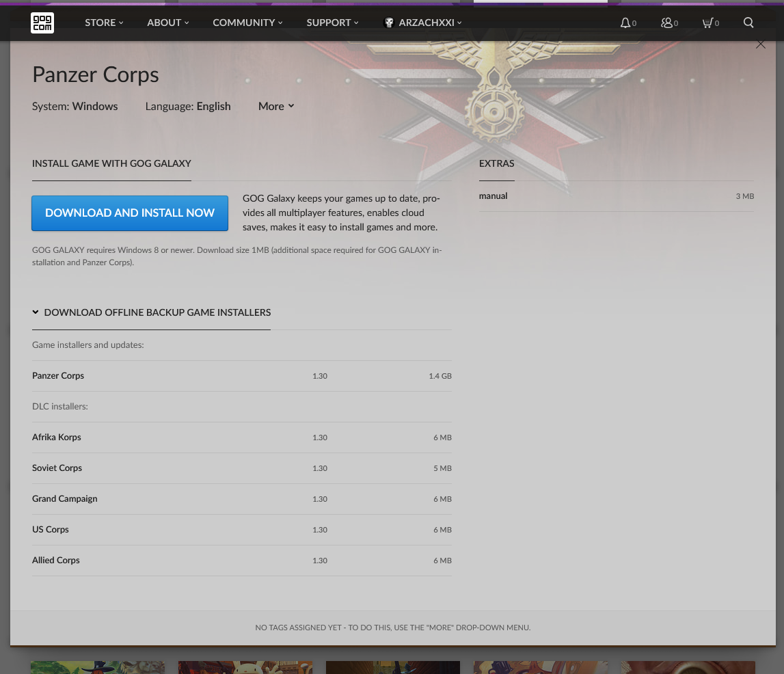Screen dimensions: 784x674
Task: Open the SUPPORT menu
Action: pos(332,23)
